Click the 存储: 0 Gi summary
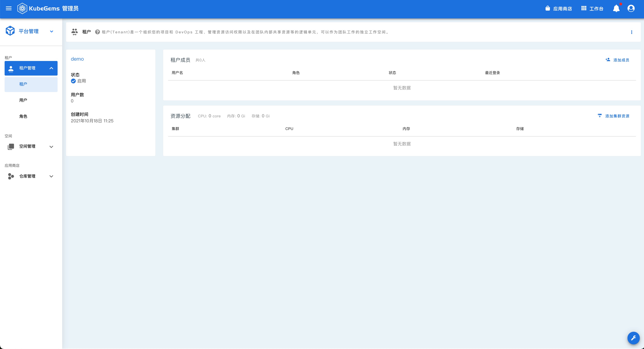The image size is (644, 349). pos(261,116)
